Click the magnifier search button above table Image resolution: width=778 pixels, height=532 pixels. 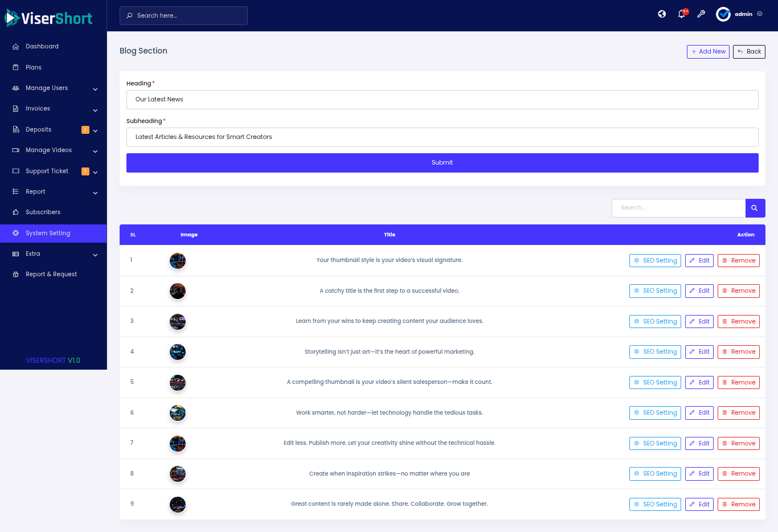click(x=755, y=208)
